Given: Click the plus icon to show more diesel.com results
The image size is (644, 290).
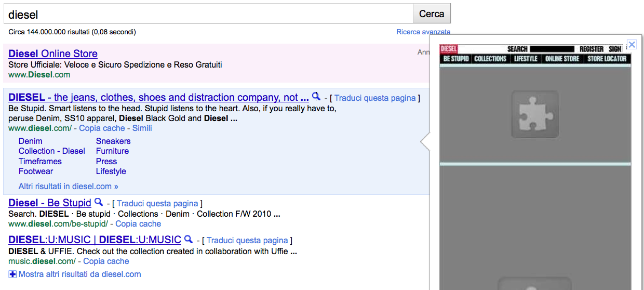Looking at the screenshot, I should (12, 274).
